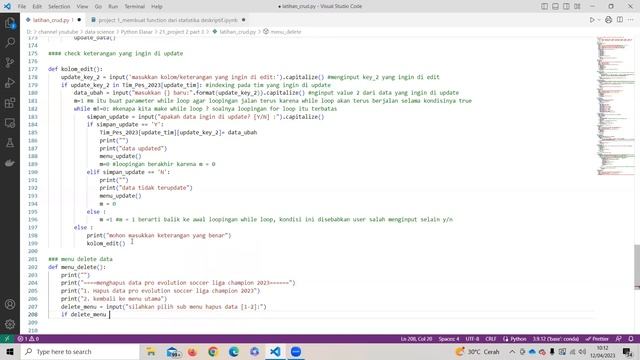Expand 'channel youtube' breadcrumb
The width and height of the screenshot is (640, 360).
tap(58, 31)
